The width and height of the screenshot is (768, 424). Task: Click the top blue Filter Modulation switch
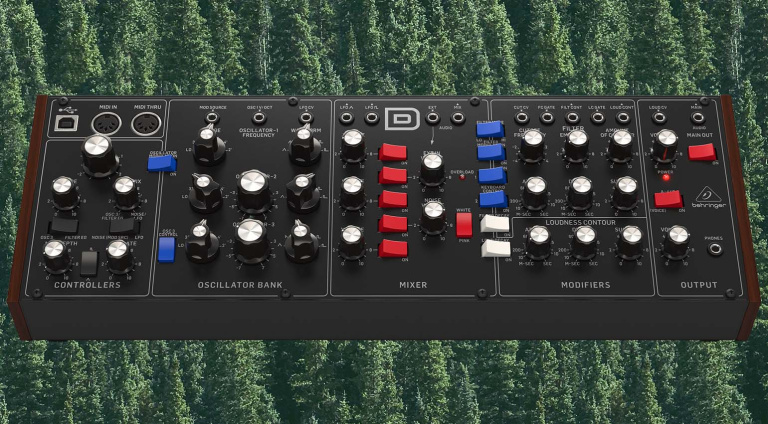click(x=489, y=128)
